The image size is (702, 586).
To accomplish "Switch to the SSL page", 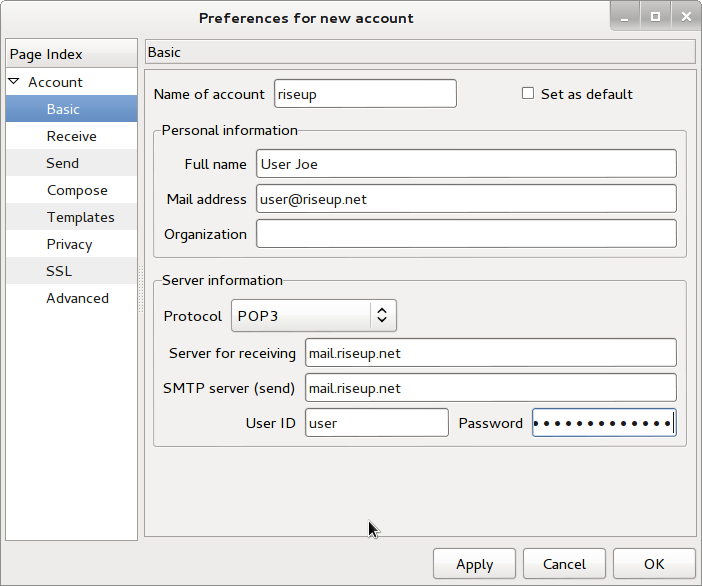I will coord(59,271).
